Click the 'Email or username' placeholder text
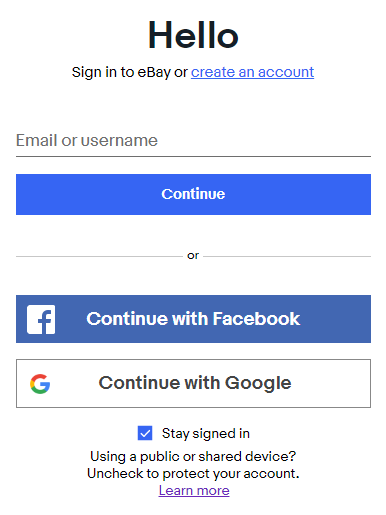 coord(87,140)
